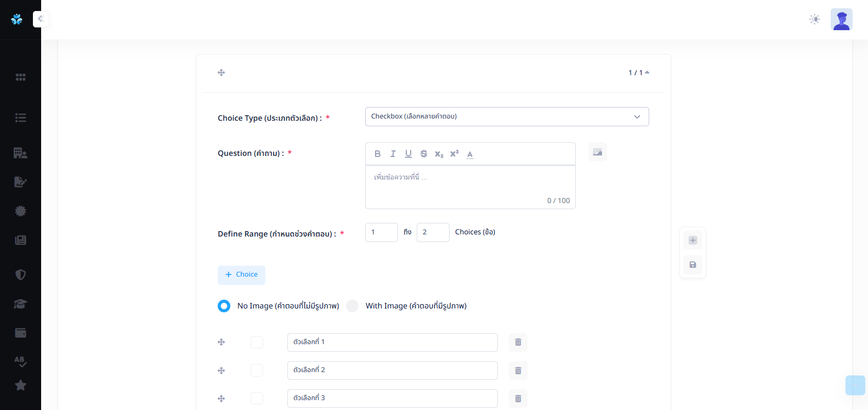Check the checkbox for choice 2
Image resolution: width=868 pixels, height=410 pixels.
[x=257, y=370]
